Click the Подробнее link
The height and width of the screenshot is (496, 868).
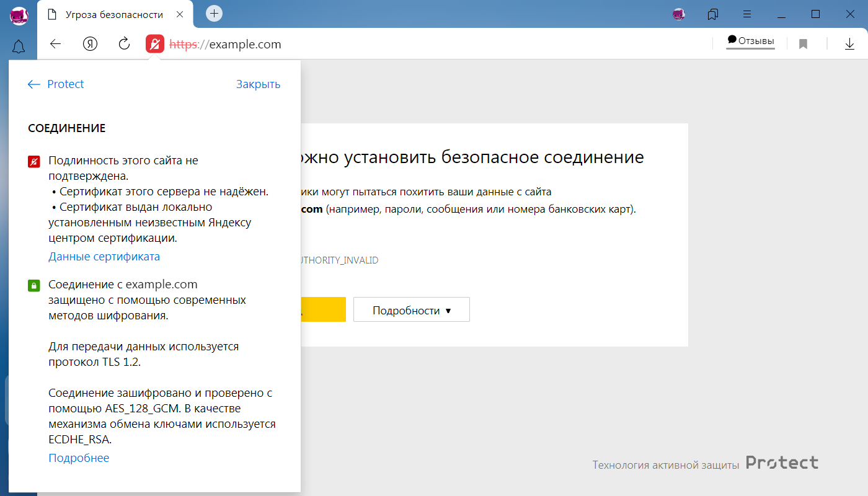(79, 458)
